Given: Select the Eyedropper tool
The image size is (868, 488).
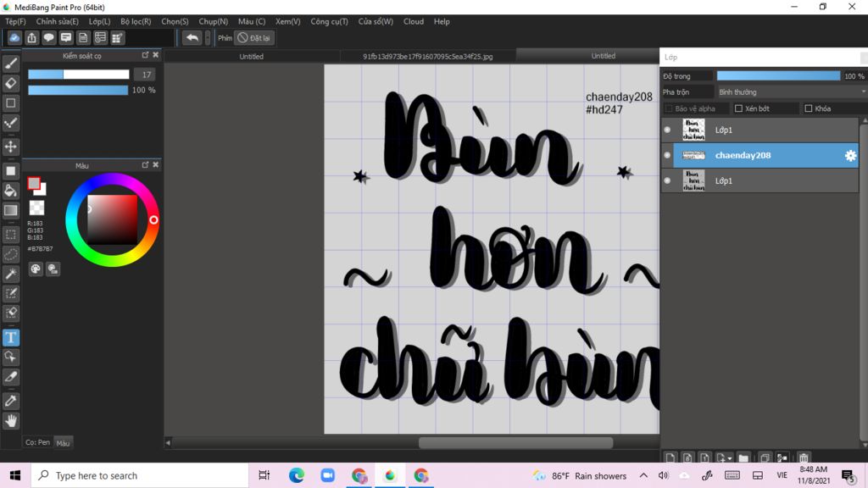Looking at the screenshot, I should 10,401.
